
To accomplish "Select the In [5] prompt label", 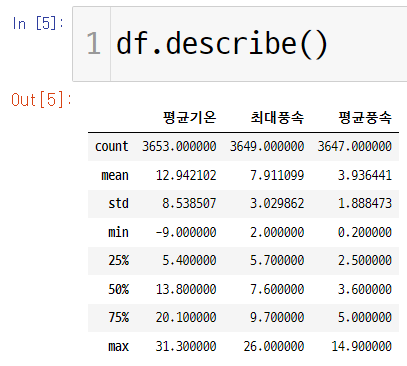I will 38,23.
